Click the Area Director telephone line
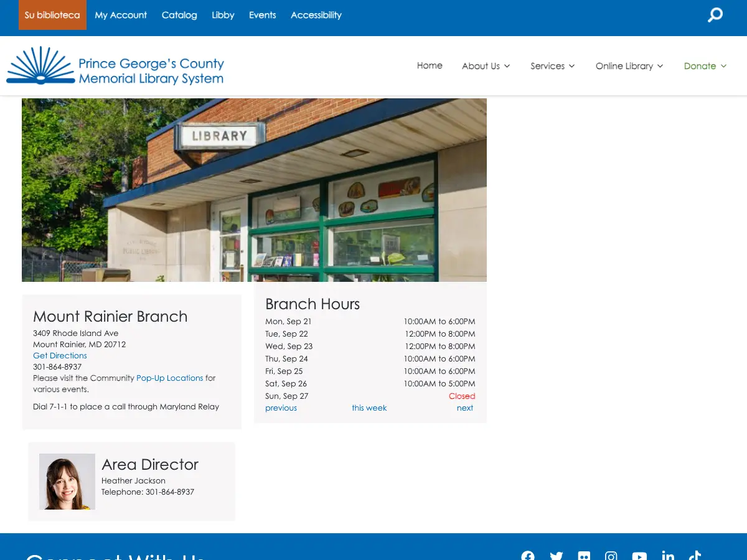Screen dimensions: 747x560 tap(148, 492)
